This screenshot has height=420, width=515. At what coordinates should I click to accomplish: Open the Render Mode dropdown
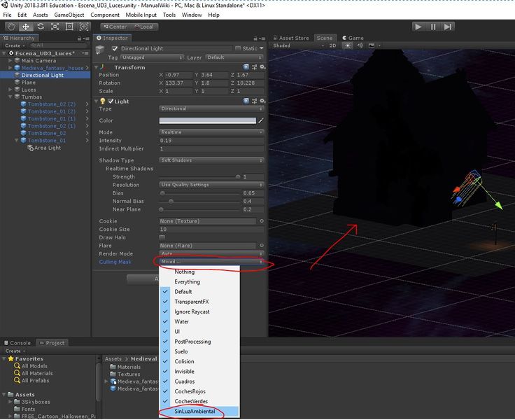(211, 253)
